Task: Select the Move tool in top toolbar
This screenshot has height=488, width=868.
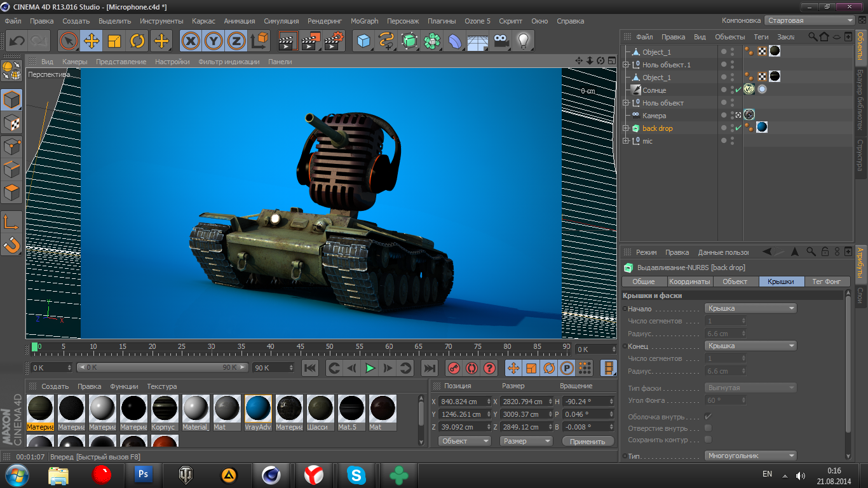Action: (92, 41)
